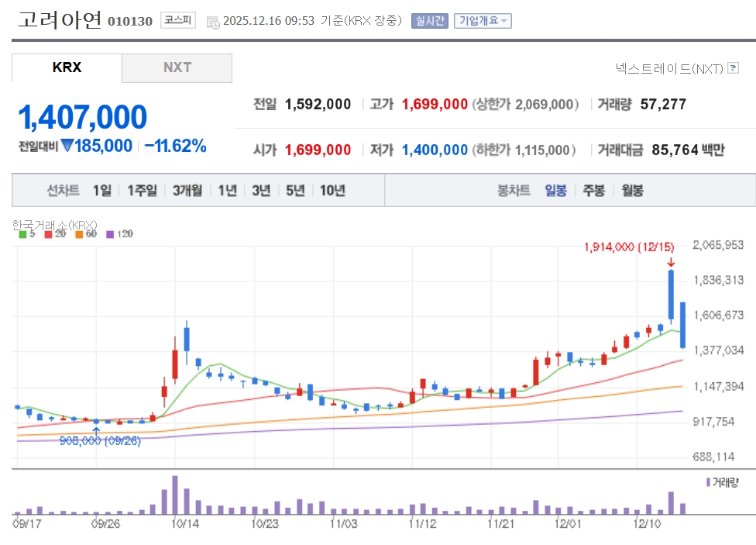Show the 10년 line chart
The width and height of the screenshot is (756, 545).
332,190
